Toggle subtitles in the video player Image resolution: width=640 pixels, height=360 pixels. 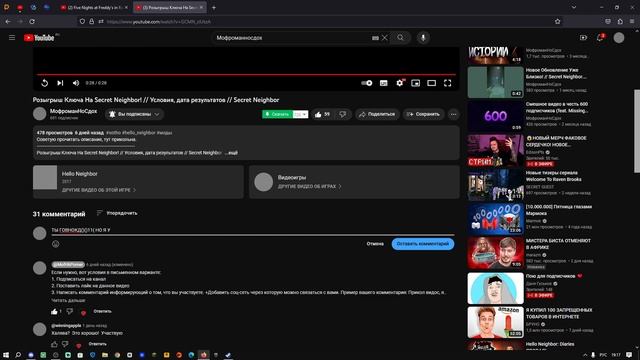point(383,83)
